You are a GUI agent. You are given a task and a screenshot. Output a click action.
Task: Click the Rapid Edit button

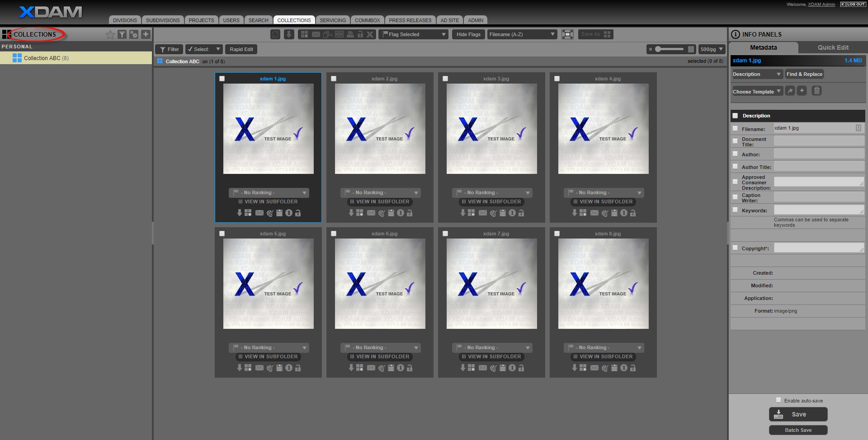point(241,49)
